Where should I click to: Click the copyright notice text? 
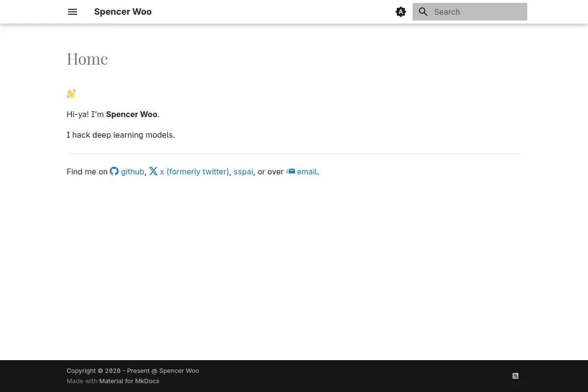click(133, 370)
